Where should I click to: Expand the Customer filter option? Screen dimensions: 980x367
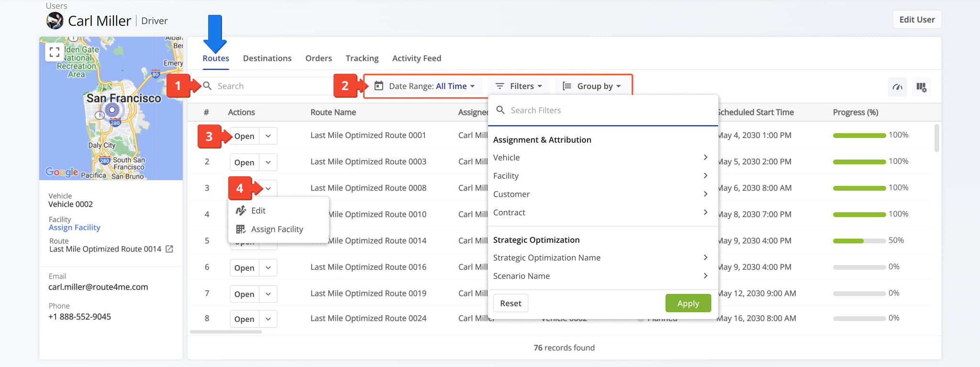601,194
